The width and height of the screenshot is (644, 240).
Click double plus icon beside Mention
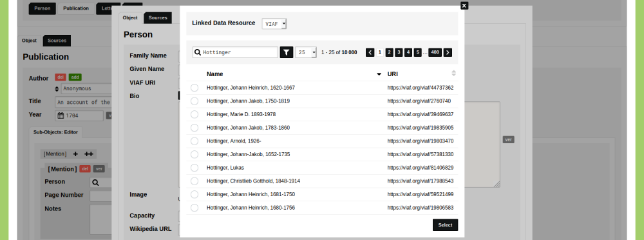tap(89, 154)
